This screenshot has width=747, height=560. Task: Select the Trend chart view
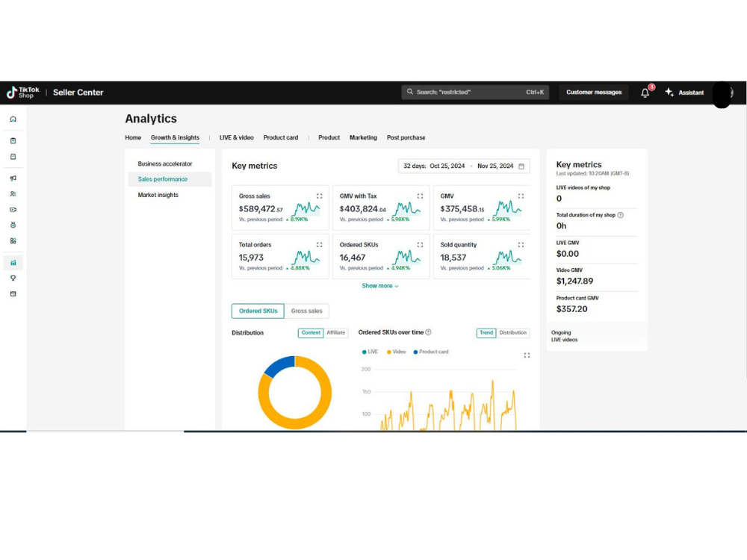(486, 333)
